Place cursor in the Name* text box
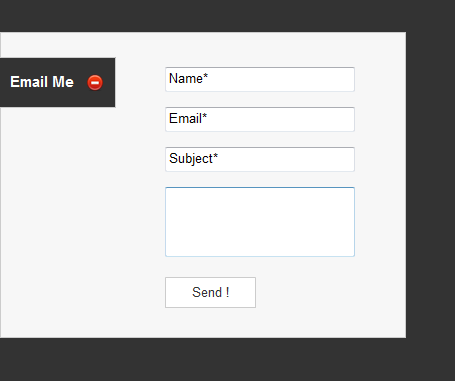Screen dimensions: 455x381 (260, 79)
